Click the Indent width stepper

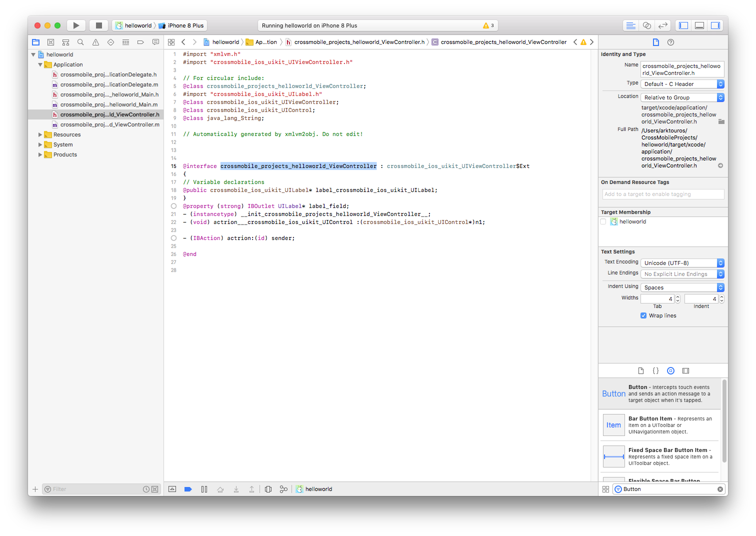[721, 298]
